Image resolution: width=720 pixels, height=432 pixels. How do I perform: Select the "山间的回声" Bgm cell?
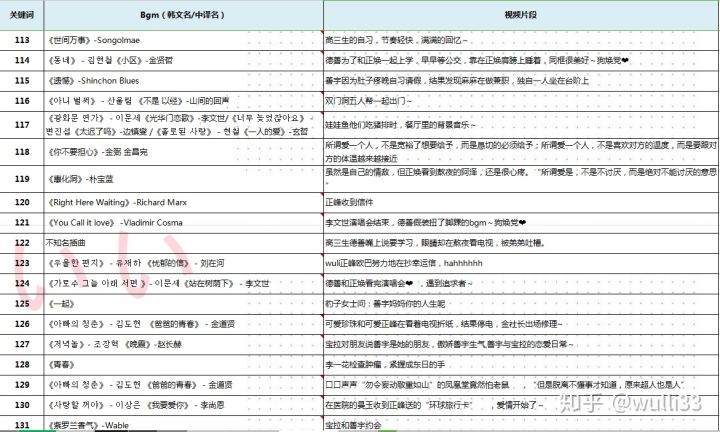pos(183,101)
